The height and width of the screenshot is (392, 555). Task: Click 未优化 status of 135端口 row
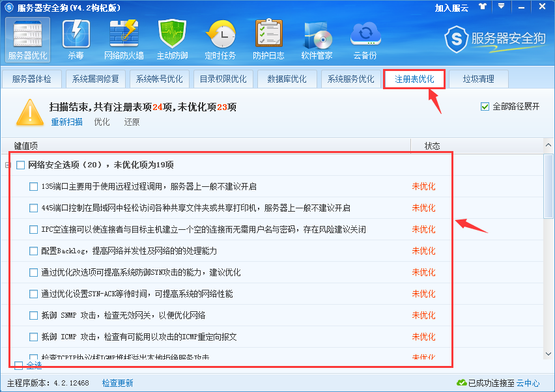[423, 186]
